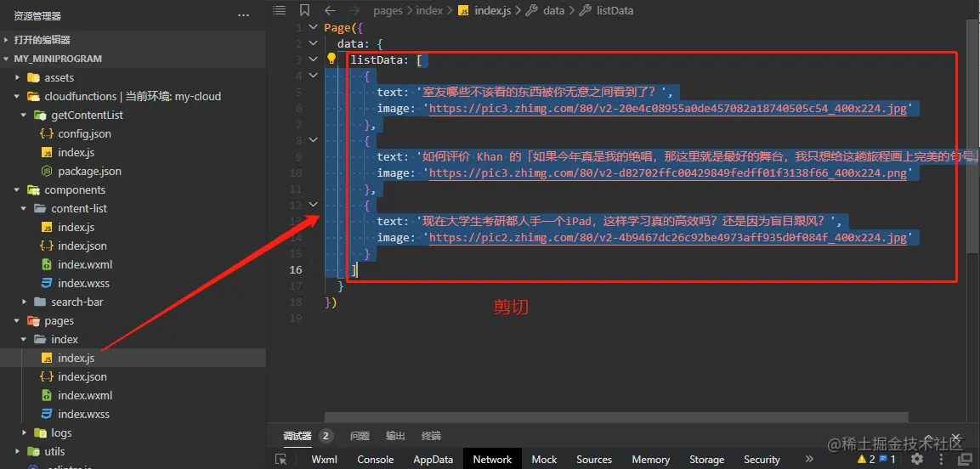Switch to the 终端 panel tab
Image resolution: width=980 pixels, height=469 pixels.
click(431, 436)
